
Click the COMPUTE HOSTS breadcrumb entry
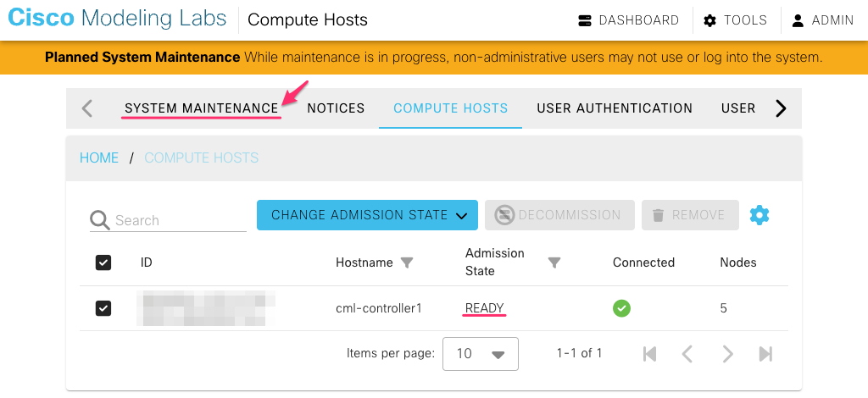click(x=202, y=158)
